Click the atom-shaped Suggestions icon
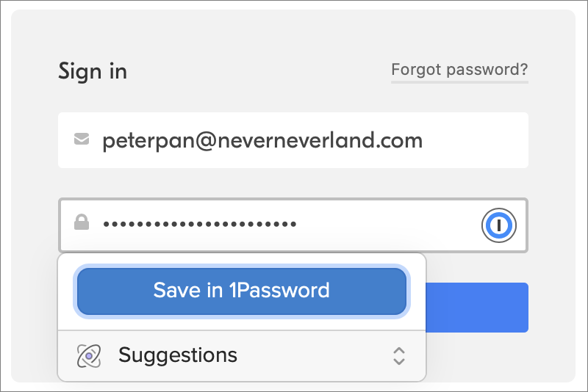588x392 pixels. coord(88,356)
